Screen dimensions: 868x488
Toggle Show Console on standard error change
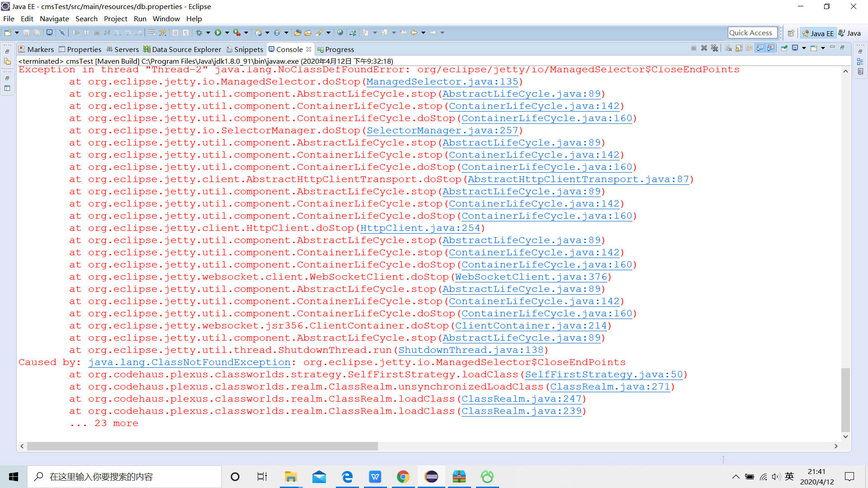(x=771, y=48)
